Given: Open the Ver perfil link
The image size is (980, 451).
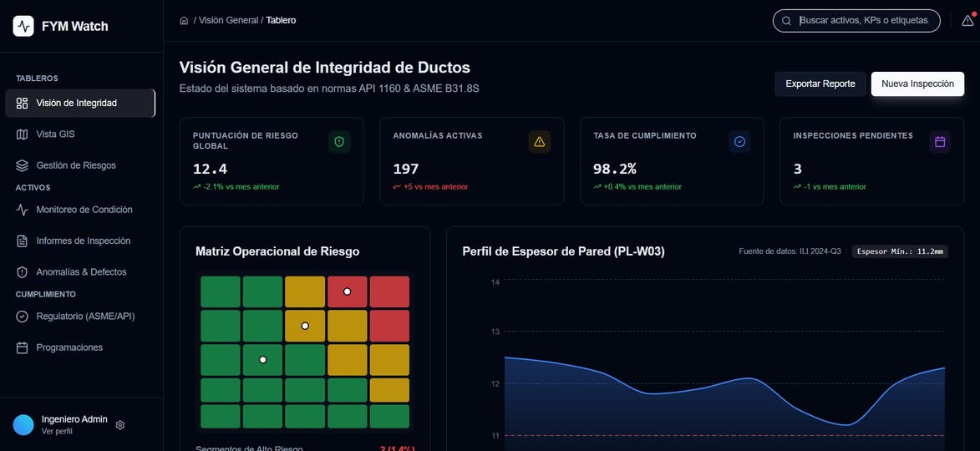Looking at the screenshot, I should (57, 432).
